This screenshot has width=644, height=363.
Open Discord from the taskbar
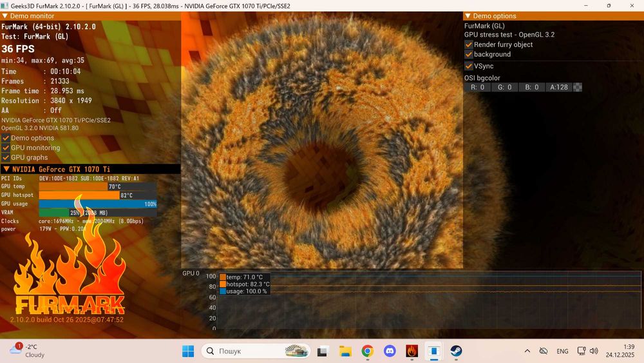[390, 351]
